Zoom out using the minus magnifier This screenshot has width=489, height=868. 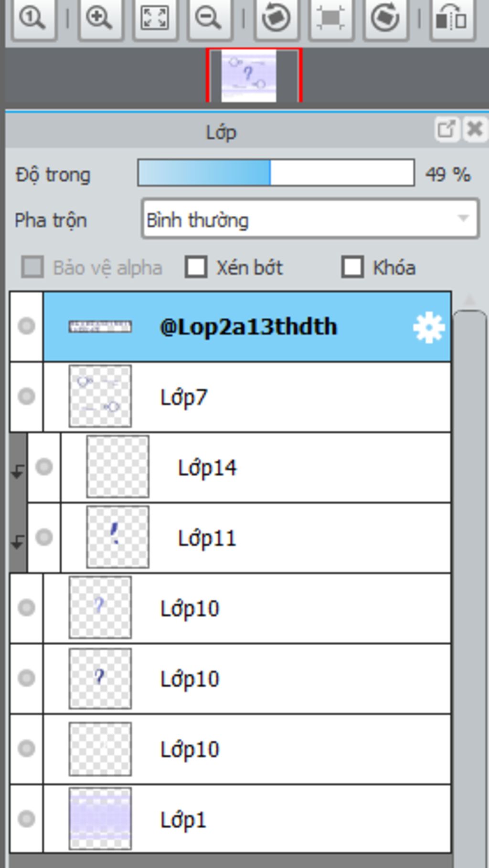point(209,18)
